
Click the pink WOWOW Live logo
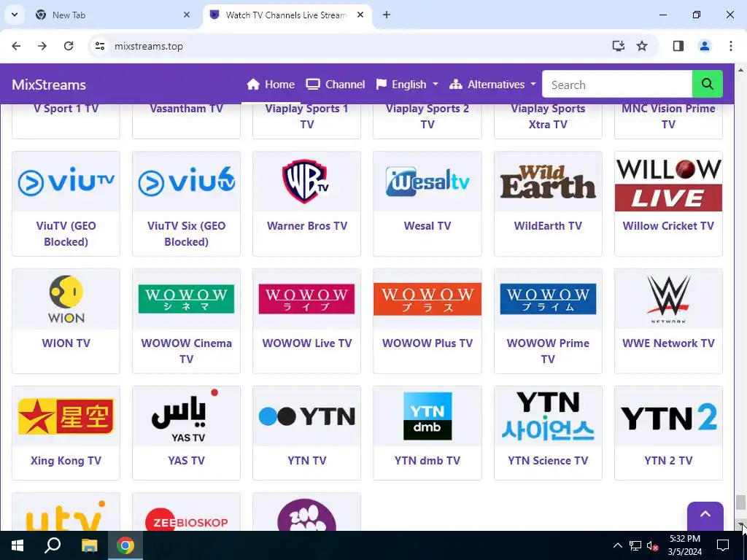click(x=307, y=299)
